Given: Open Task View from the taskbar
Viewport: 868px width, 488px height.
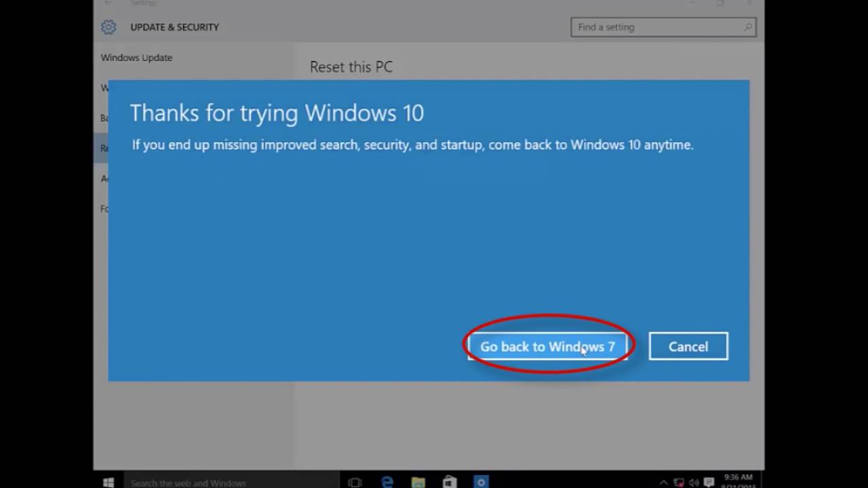Looking at the screenshot, I should pyautogui.click(x=355, y=483).
